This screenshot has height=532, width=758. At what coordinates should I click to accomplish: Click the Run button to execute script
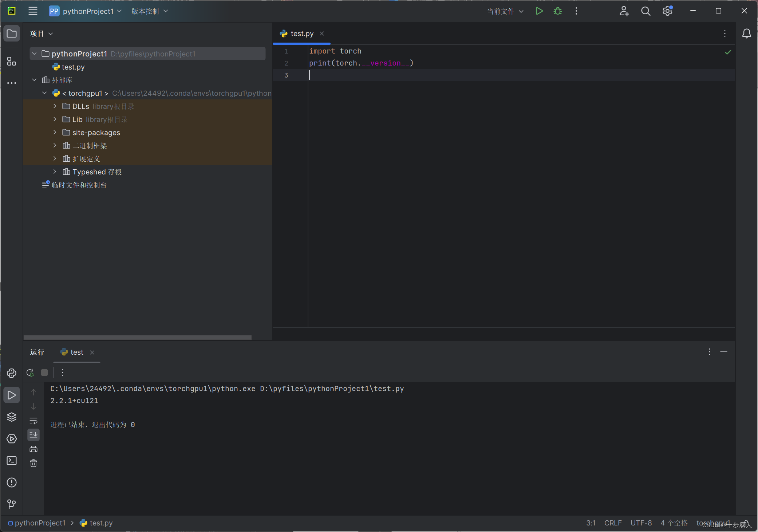click(x=538, y=11)
